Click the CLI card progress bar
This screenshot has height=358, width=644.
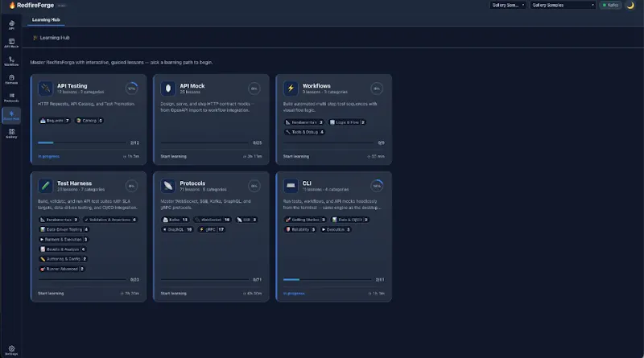328,280
